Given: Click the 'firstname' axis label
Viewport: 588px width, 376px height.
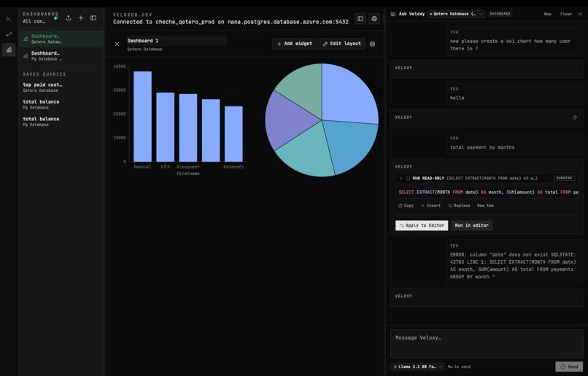Looking at the screenshot, I should [x=188, y=173].
